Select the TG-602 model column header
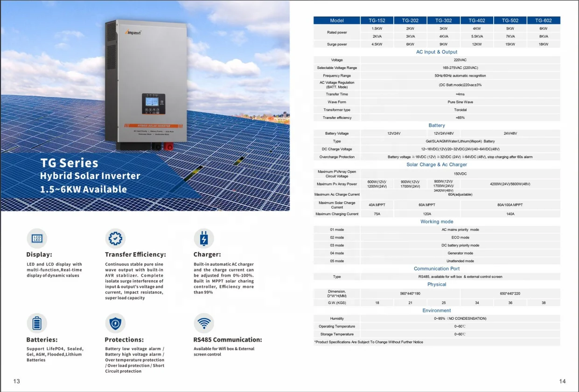 (x=543, y=20)
